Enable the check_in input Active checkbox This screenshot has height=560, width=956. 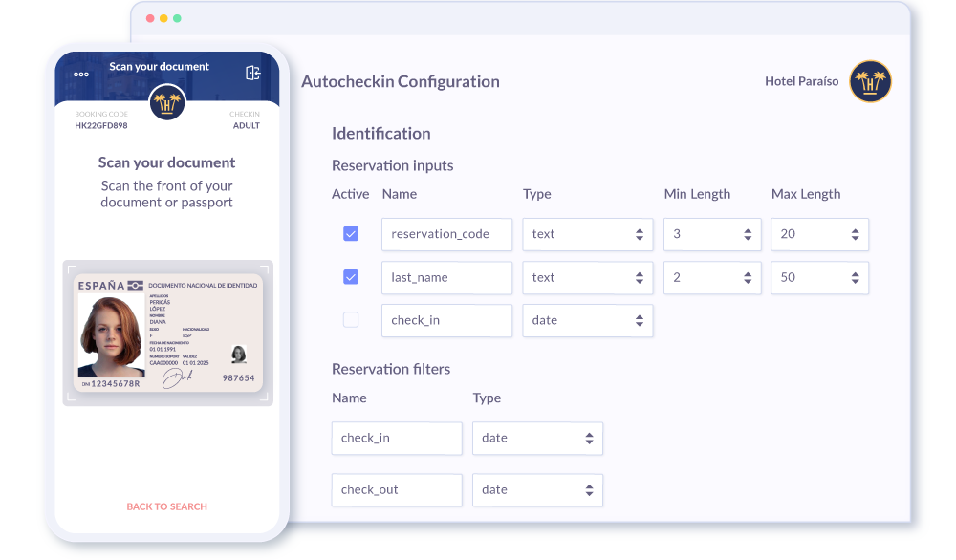pyautogui.click(x=351, y=320)
